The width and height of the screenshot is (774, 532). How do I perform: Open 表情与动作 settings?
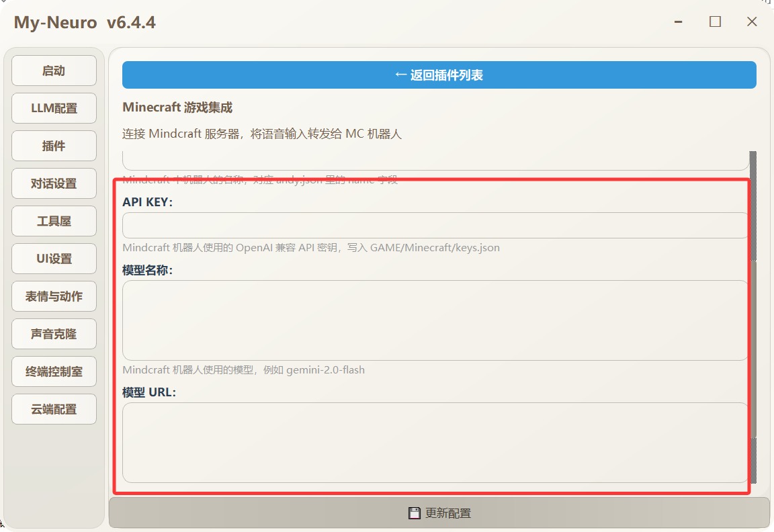54,296
